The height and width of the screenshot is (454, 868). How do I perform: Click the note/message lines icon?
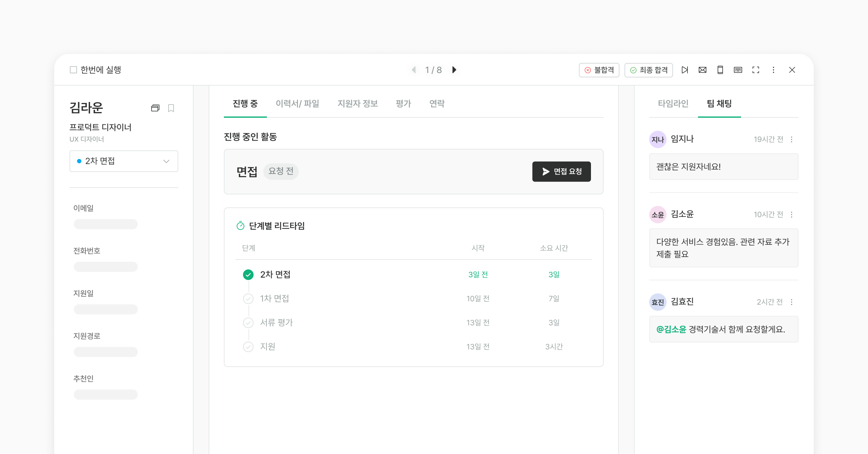[x=738, y=70]
